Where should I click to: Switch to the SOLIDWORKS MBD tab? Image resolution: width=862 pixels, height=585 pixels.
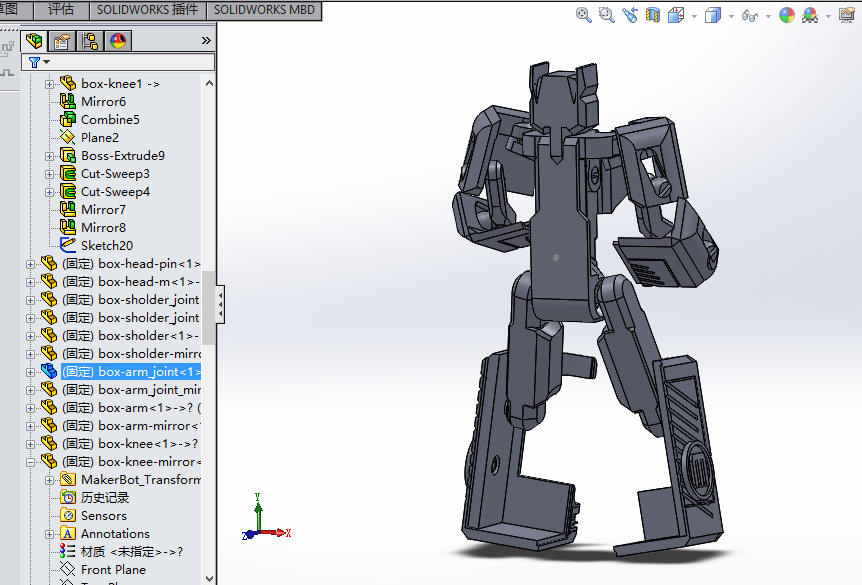[264, 10]
